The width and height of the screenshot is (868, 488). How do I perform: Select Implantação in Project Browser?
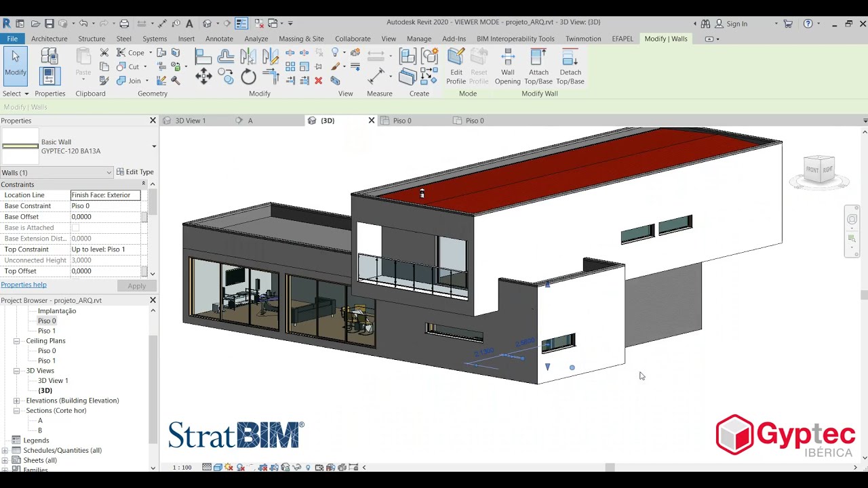click(x=57, y=311)
